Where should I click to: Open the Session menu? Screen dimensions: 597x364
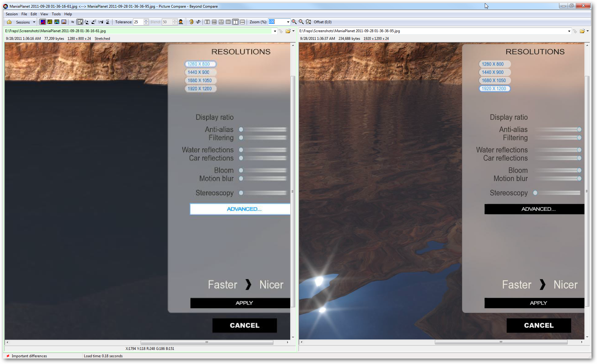[12, 14]
